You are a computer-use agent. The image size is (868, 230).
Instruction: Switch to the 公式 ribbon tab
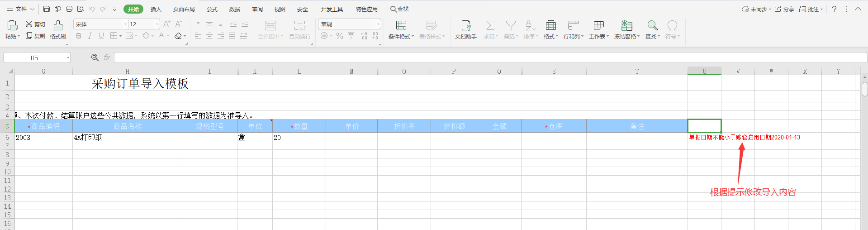pyautogui.click(x=212, y=9)
